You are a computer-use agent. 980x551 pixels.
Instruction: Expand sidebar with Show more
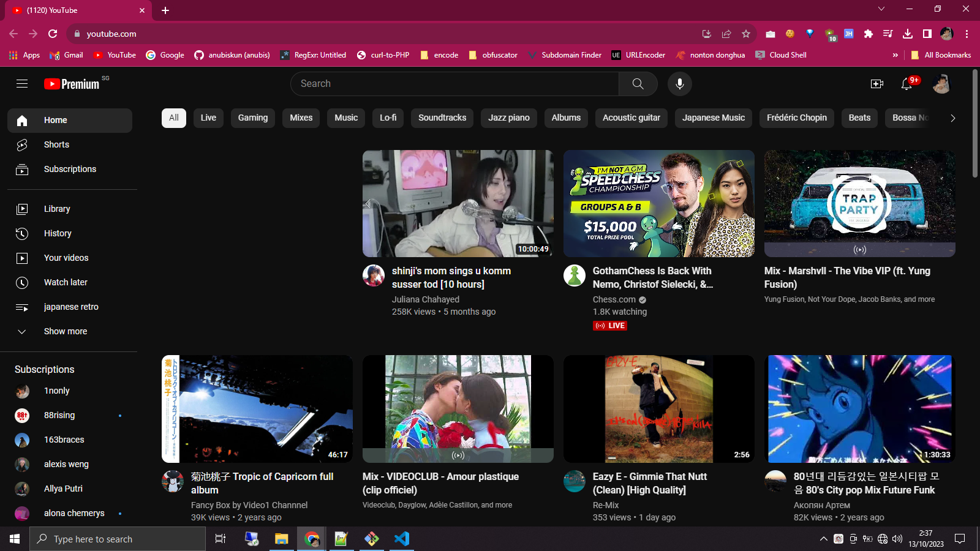click(x=70, y=332)
